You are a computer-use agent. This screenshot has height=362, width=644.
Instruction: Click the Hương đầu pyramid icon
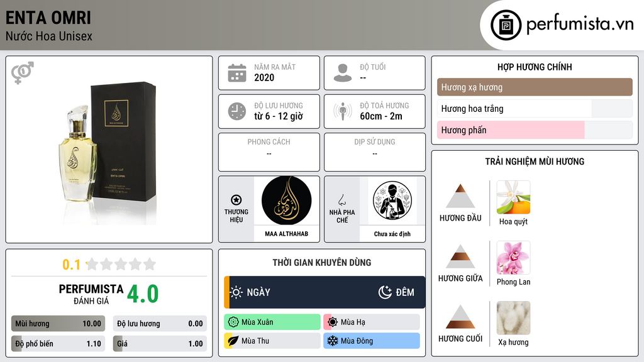[x=460, y=196]
